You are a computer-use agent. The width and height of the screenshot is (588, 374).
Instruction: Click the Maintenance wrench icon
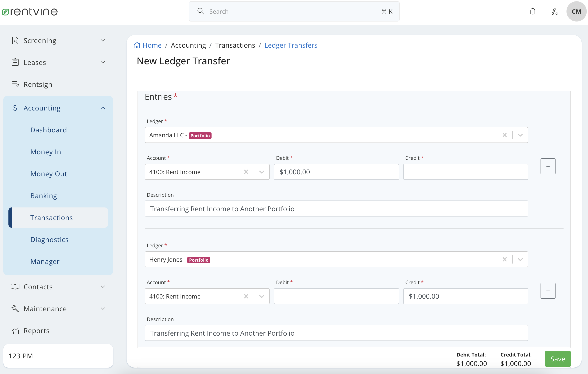(15, 308)
